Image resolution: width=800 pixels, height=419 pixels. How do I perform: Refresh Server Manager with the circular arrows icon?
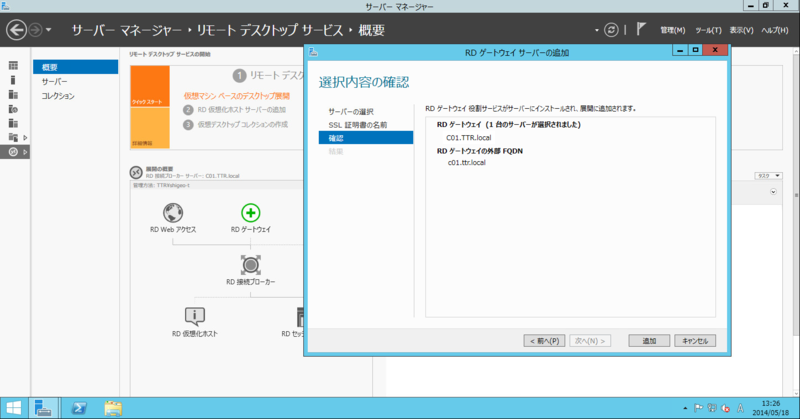[611, 30]
